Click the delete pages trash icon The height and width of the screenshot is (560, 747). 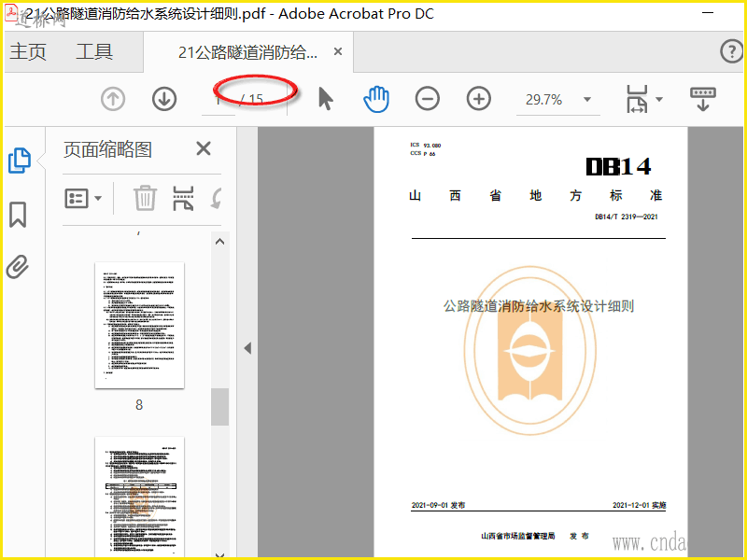pos(145,198)
